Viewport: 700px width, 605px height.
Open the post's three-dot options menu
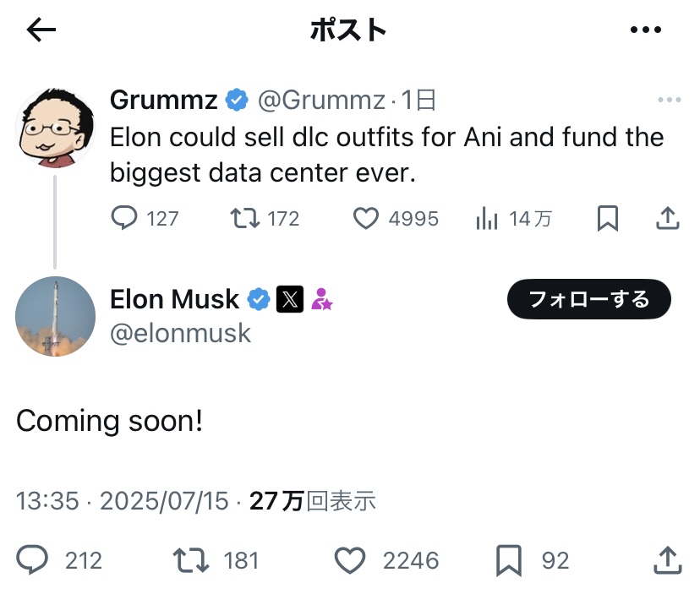646,30
